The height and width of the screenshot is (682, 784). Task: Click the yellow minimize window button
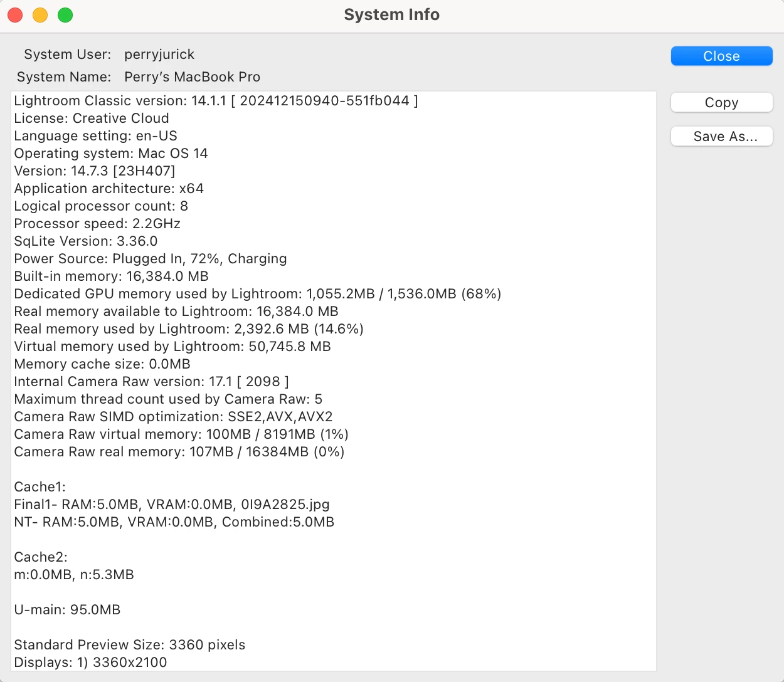(40, 15)
